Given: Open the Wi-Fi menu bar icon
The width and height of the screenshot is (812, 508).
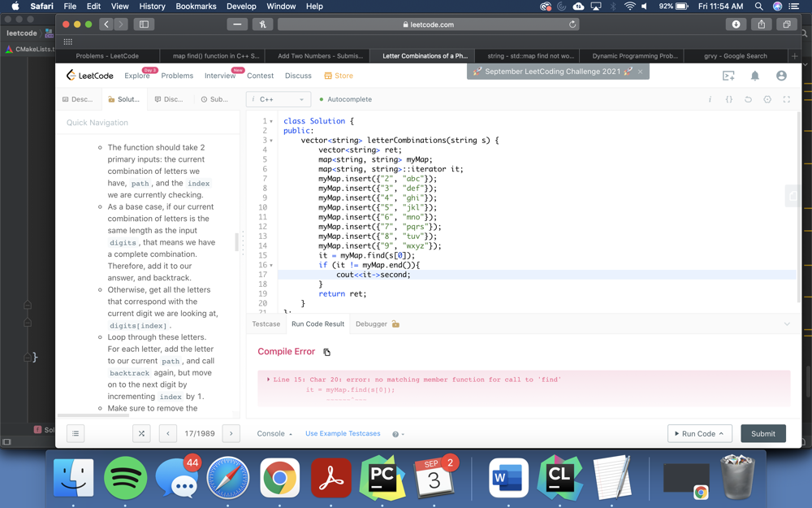Looking at the screenshot, I should [x=630, y=7].
